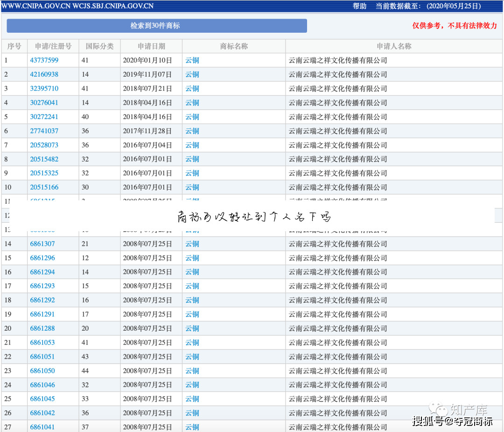Open 云铜 trademark name in row 20
Viewport: 504px width, 432px height.
(192, 328)
